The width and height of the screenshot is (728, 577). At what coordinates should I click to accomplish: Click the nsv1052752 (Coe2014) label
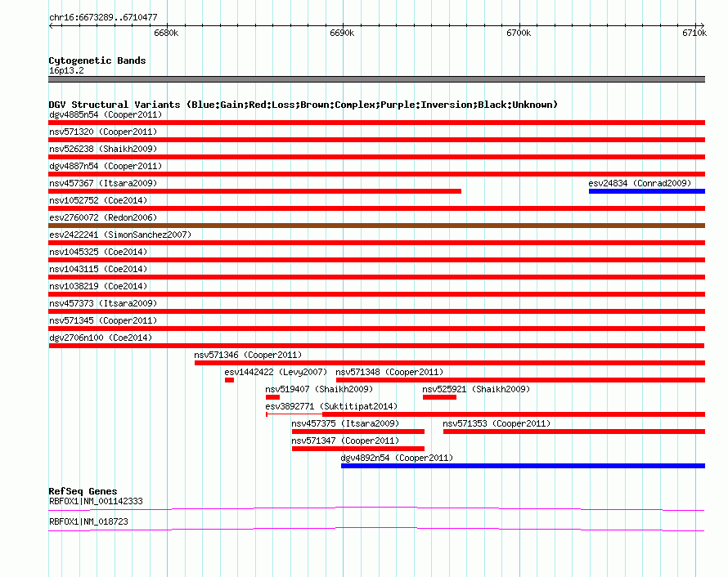pyautogui.click(x=98, y=200)
